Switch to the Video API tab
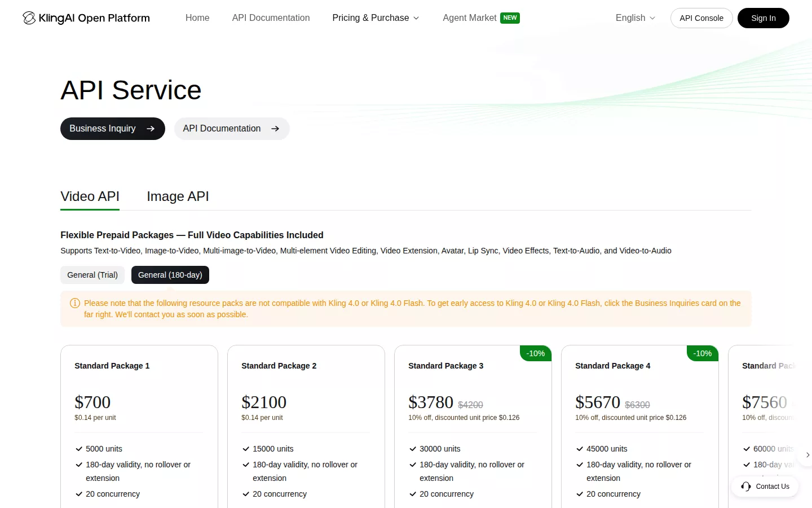 90,196
